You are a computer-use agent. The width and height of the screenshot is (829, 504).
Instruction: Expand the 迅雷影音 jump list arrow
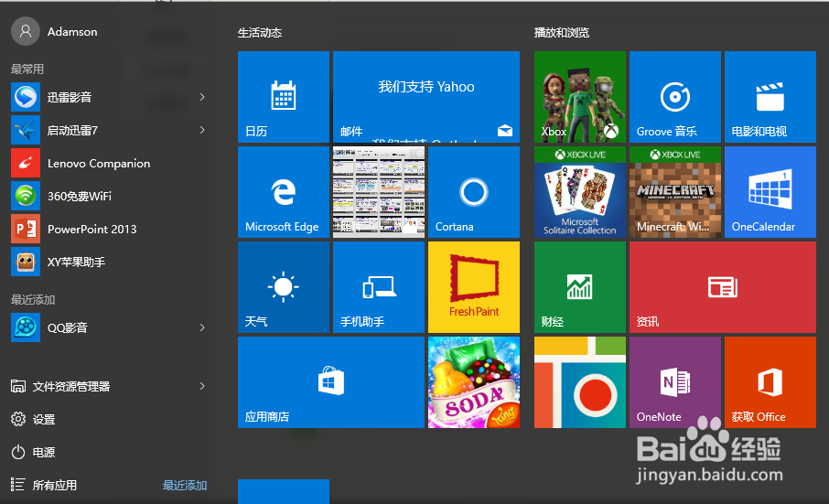(202, 97)
